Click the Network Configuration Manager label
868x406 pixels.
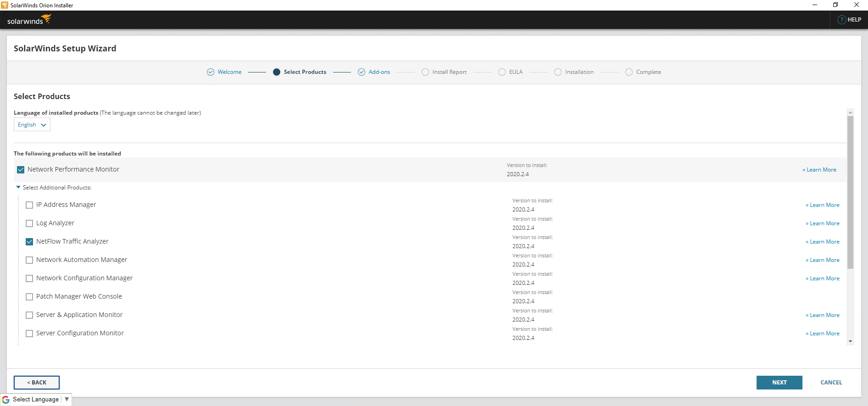point(84,278)
